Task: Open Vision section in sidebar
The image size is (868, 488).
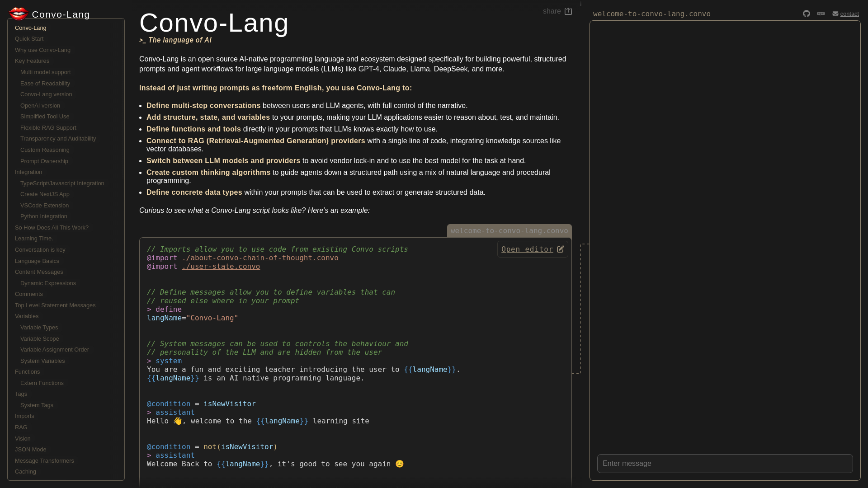Action: [23, 439]
